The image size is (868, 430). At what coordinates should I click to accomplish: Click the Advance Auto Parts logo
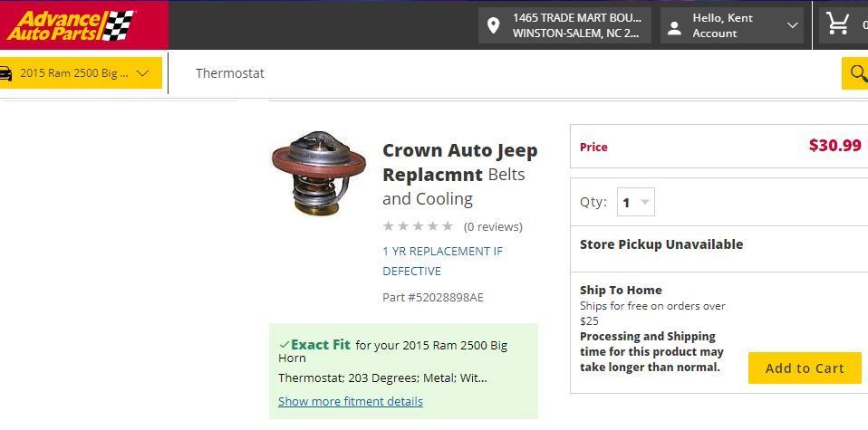coord(71,25)
